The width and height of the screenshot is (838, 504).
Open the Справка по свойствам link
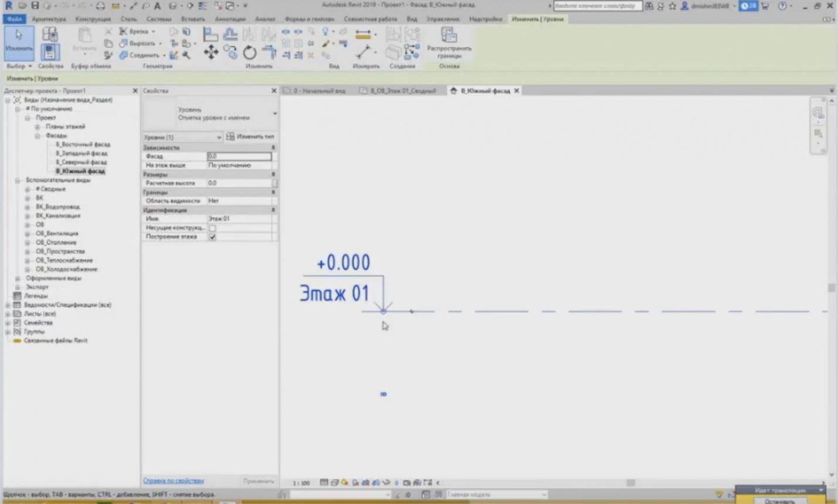pyautogui.click(x=174, y=481)
